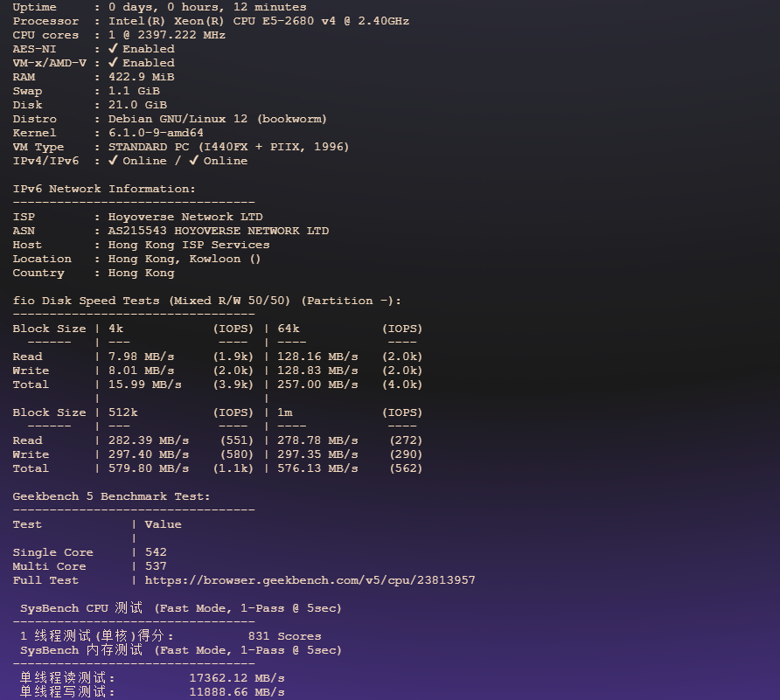This screenshot has width=780, height=700.
Task: Click the memory write speed 11888.66 MB/s
Action: coord(236,692)
